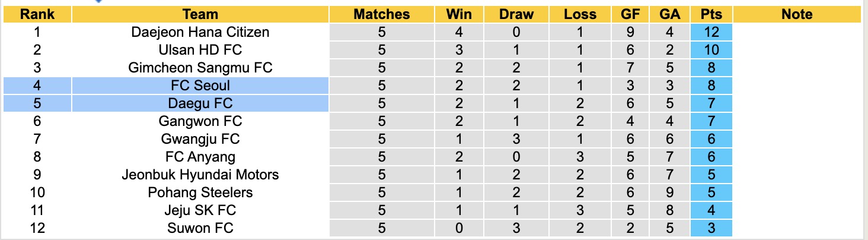Click the GA column header
The width and height of the screenshot is (868, 240).
point(669,14)
